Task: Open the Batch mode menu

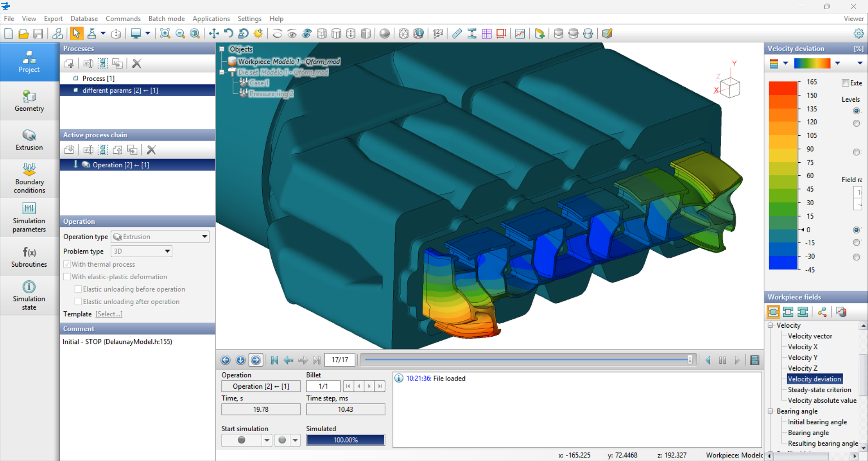Action: click(x=166, y=19)
